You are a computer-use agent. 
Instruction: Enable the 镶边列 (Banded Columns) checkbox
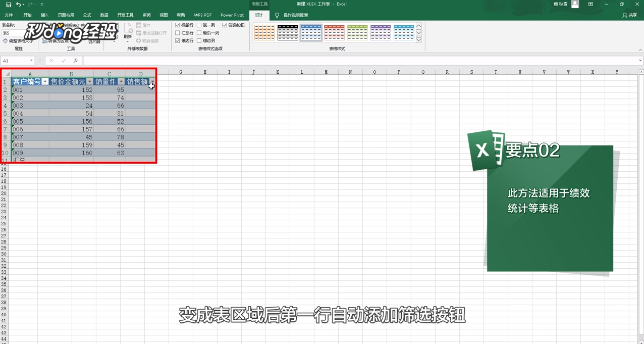tap(199, 41)
